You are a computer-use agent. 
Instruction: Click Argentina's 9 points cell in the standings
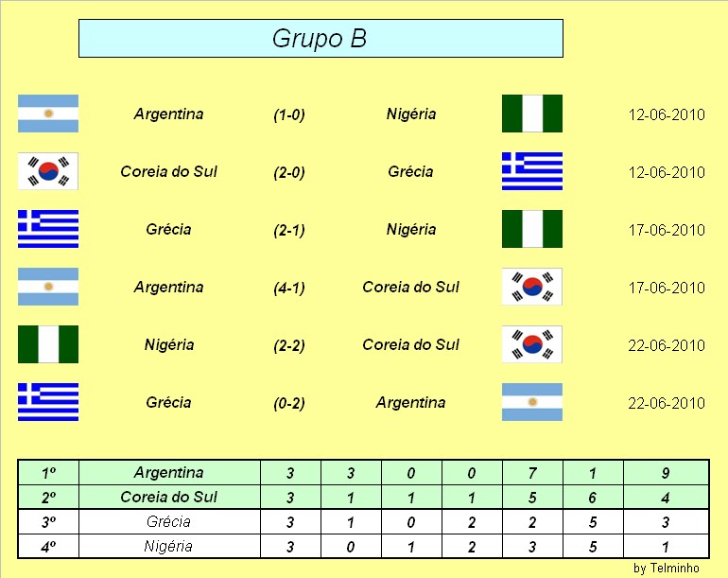pyautogui.click(x=667, y=473)
